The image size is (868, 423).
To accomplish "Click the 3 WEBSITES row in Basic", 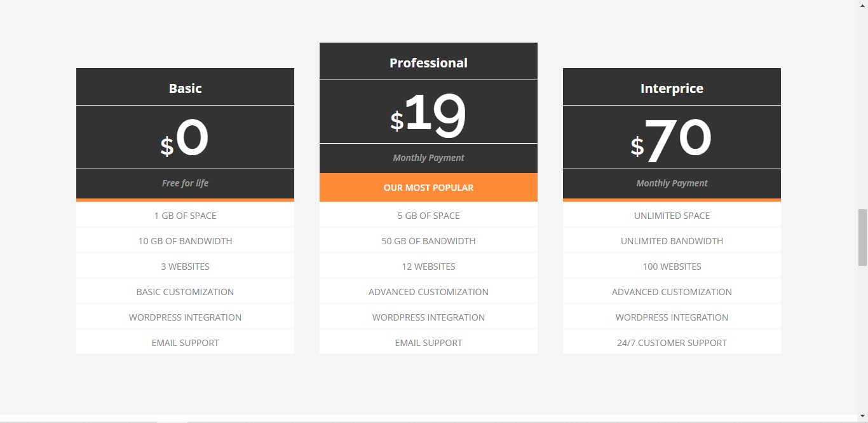I will (x=185, y=266).
